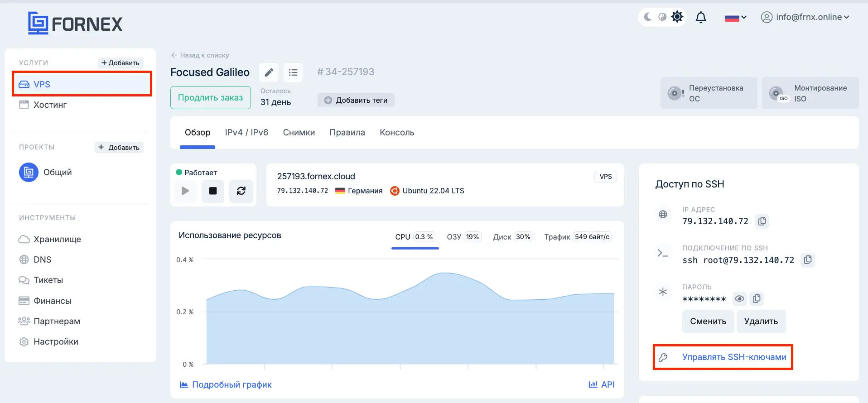Screen dimensions: 868x403
Task: Open DNS in tools
Action: 35,259
